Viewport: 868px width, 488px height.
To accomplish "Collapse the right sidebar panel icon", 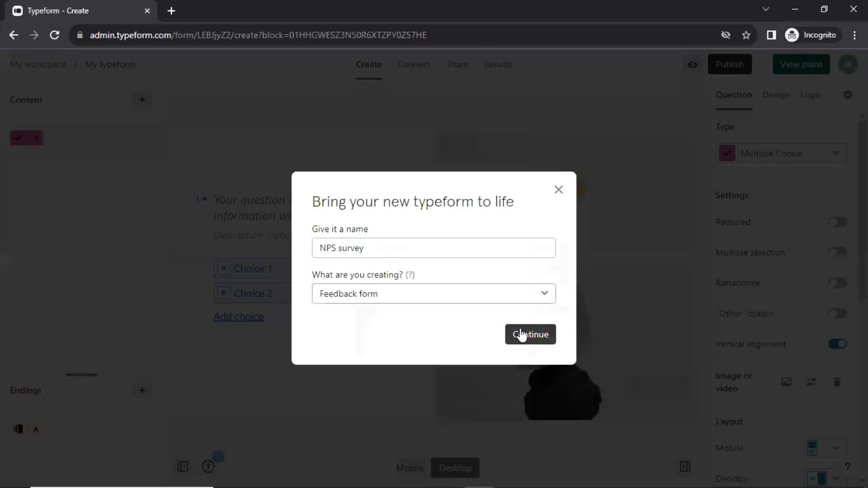I will [x=685, y=466].
